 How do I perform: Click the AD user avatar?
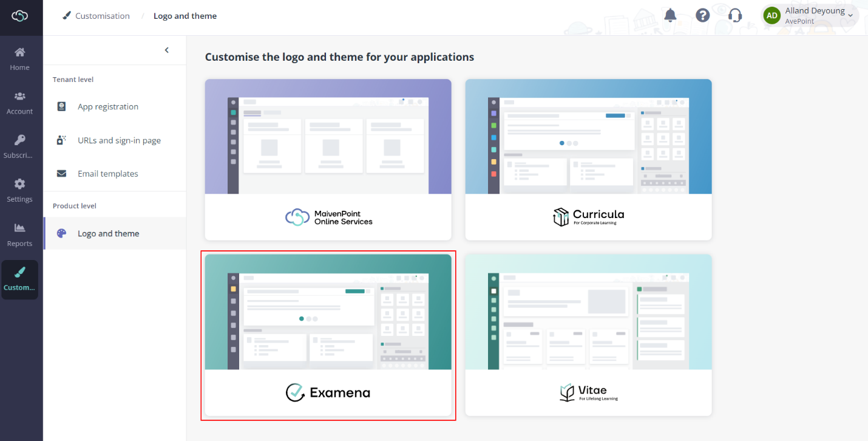click(x=772, y=16)
